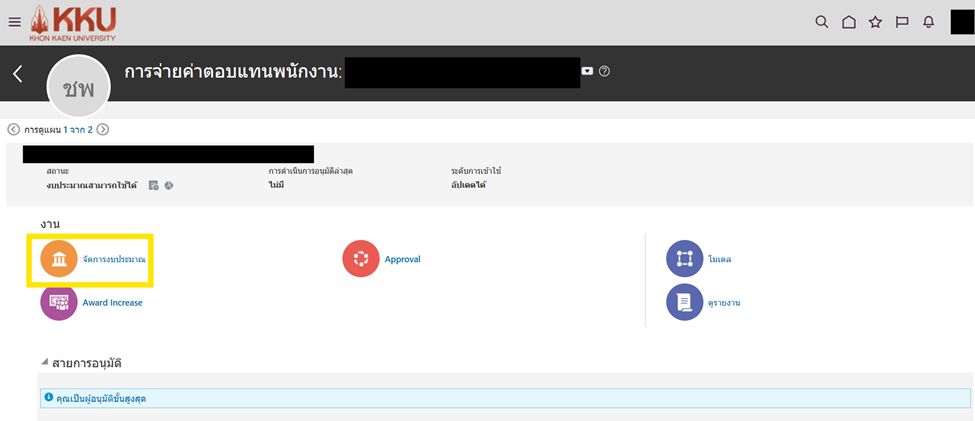
Task: Open the Approval task link
Action: pos(402,259)
